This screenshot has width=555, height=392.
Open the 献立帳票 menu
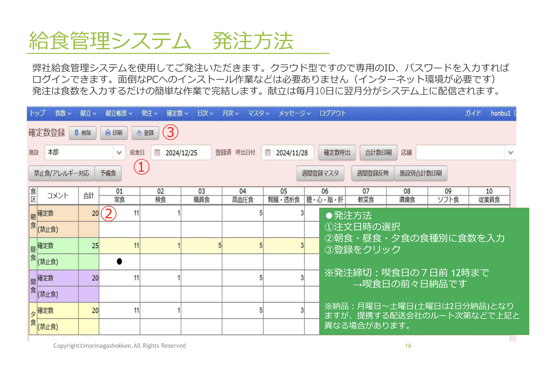tap(119, 113)
